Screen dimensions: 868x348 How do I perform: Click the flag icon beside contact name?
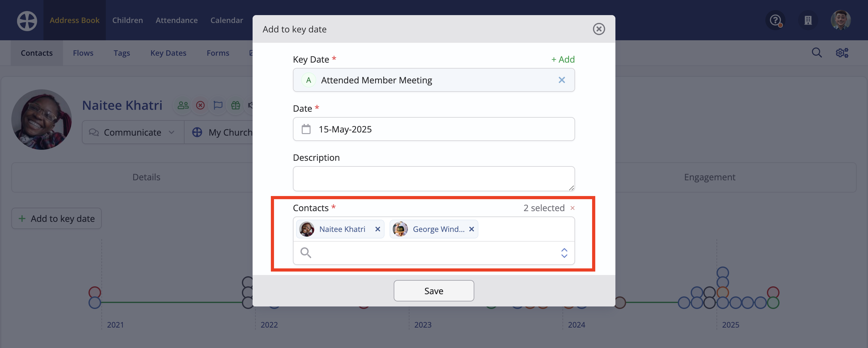coord(218,105)
